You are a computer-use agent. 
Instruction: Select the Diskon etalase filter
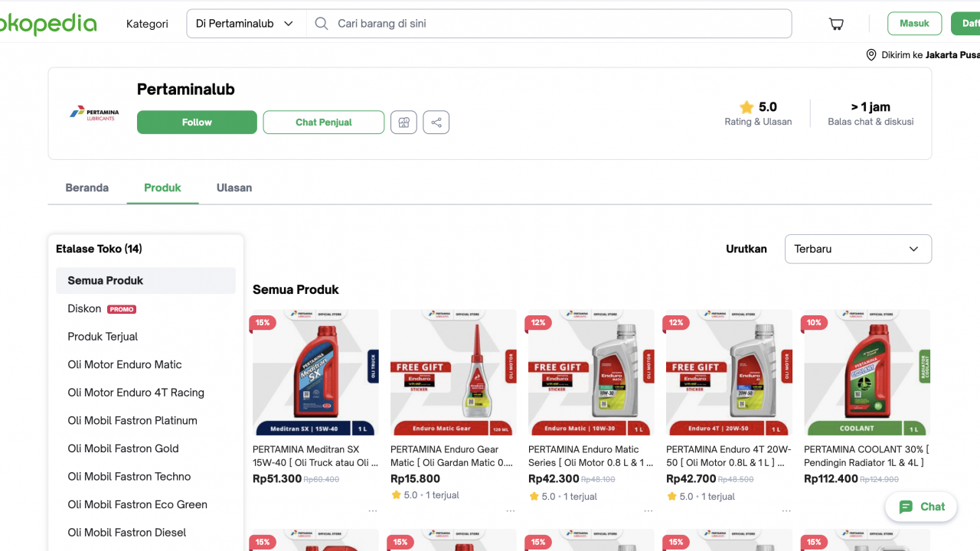click(84, 308)
